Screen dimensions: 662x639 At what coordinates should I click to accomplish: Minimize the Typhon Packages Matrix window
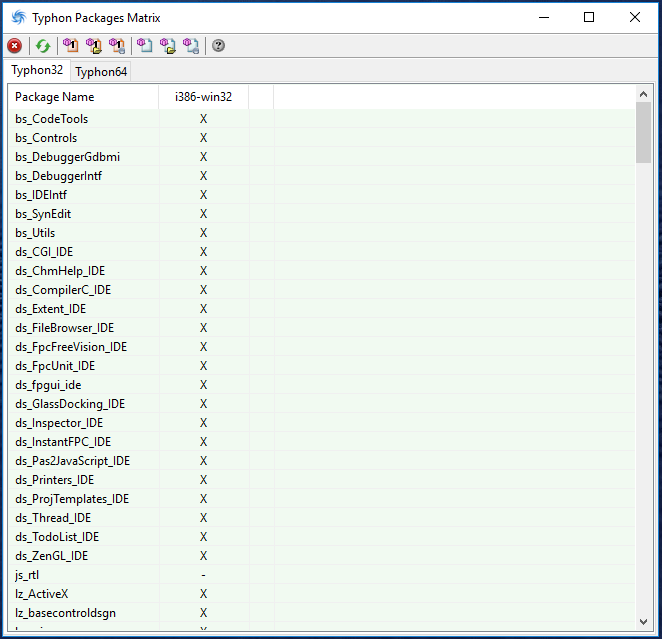544,17
